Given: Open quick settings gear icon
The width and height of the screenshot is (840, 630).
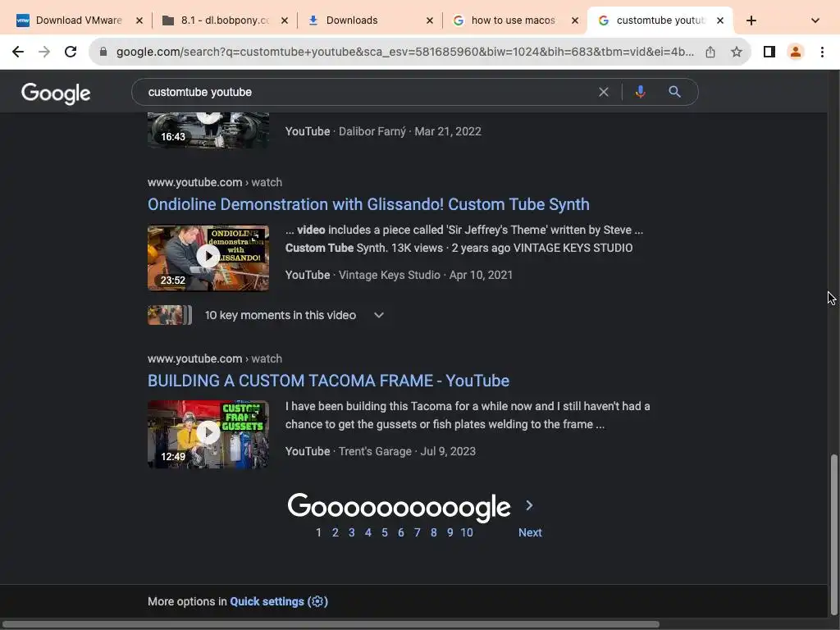Looking at the screenshot, I should pyautogui.click(x=317, y=601).
